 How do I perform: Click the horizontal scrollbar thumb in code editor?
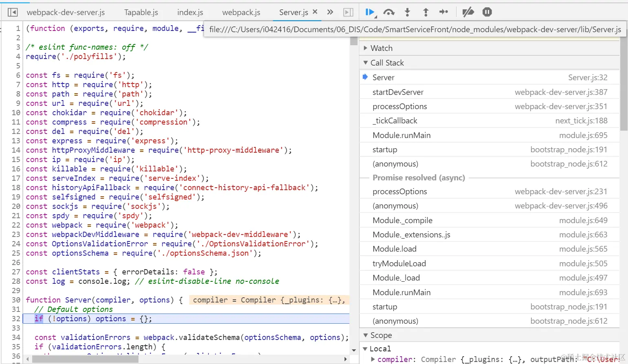click(x=85, y=359)
